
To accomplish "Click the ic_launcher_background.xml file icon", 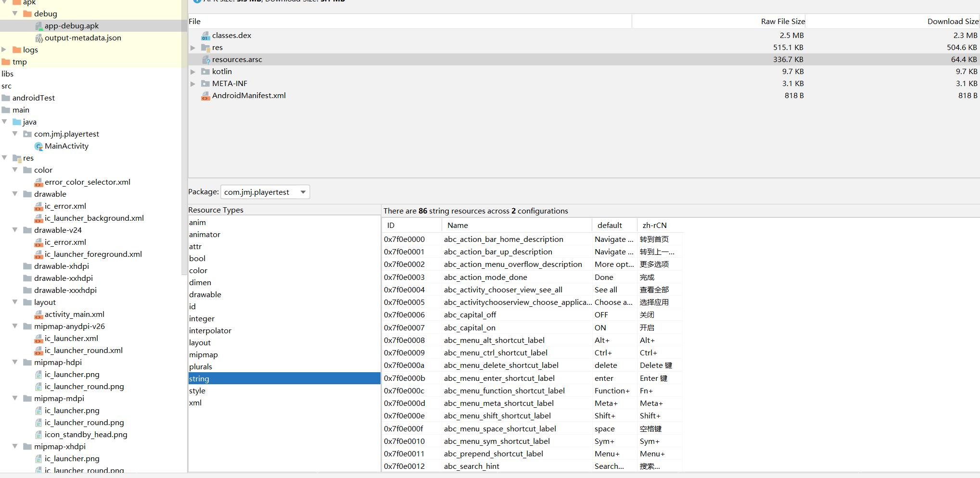I will pos(39,218).
